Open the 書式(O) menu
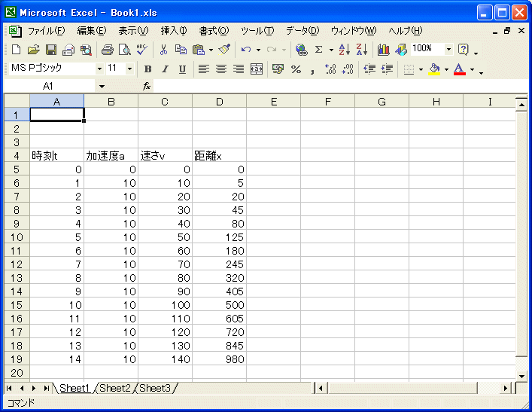This screenshot has height=412, width=532. point(214,31)
